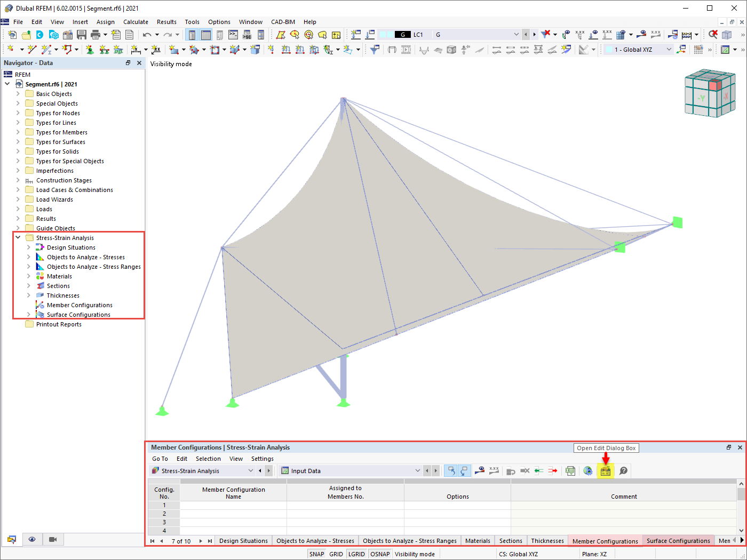Toggle navigator display eye tab
The width and height of the screenshot is (747, 560).
(x=32, y=539)
